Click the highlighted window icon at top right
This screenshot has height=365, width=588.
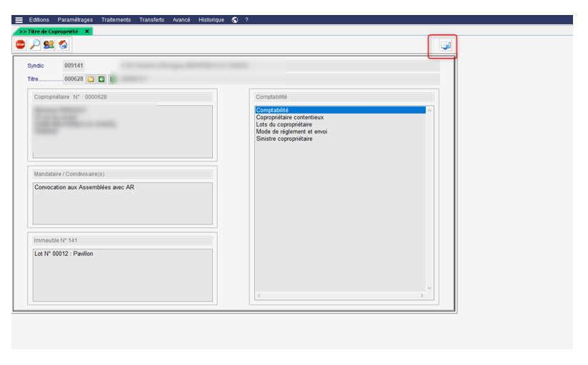click(446, 46)
